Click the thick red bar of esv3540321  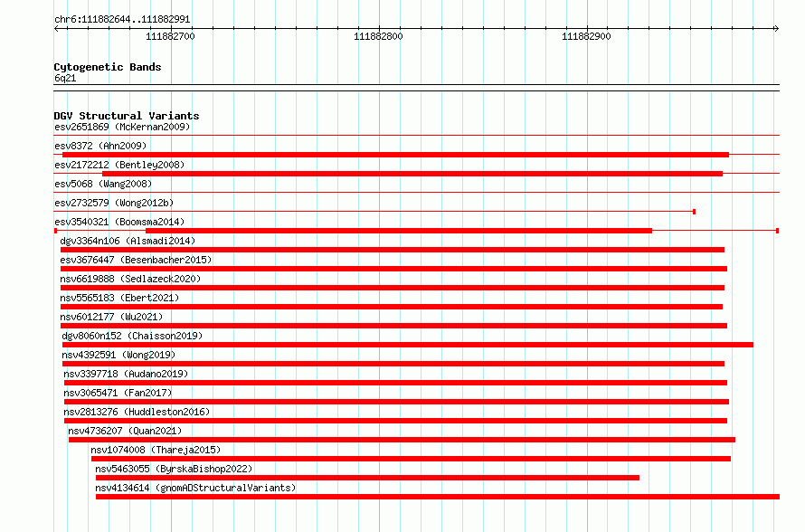coord(399,231)
